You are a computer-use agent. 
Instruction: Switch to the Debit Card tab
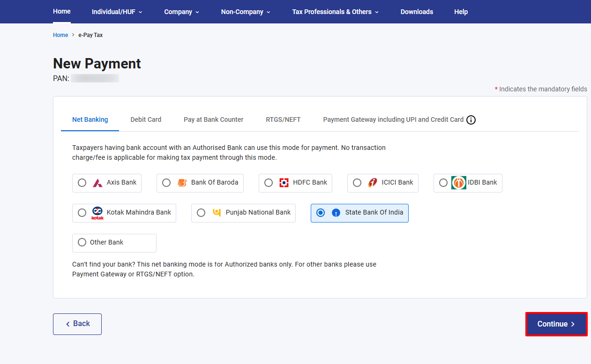pos(146,119)
